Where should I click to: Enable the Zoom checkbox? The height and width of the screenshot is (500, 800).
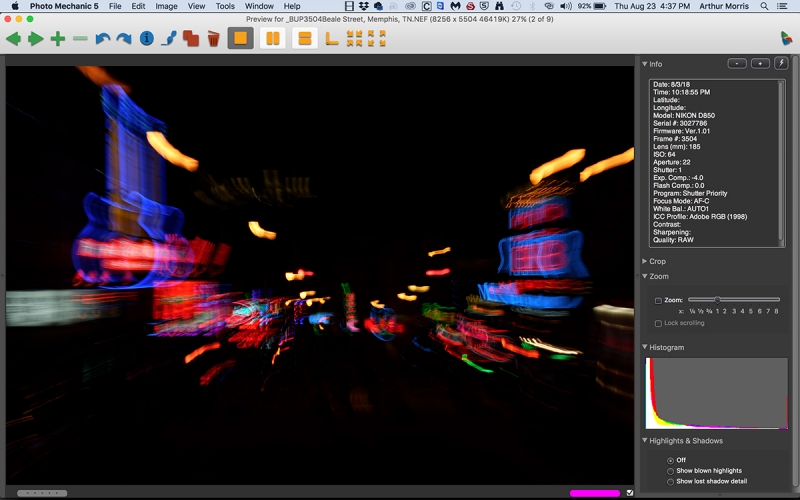658,301
